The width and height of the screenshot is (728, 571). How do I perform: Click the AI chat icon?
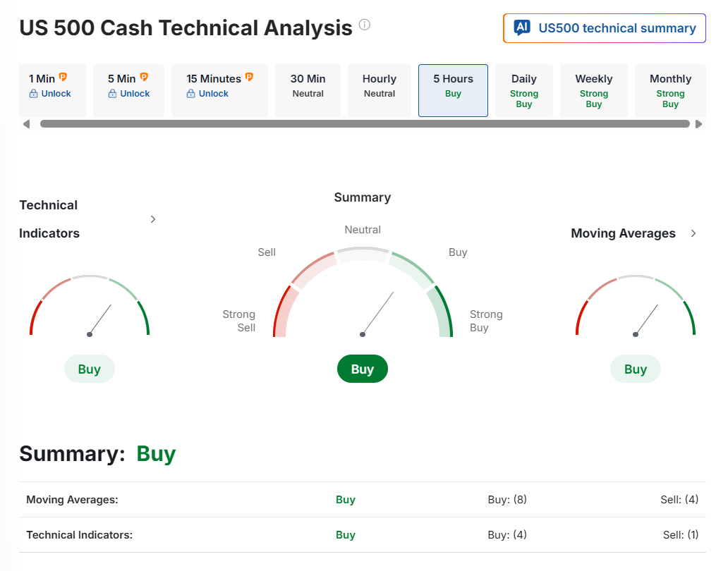click(x=522, y=28)
